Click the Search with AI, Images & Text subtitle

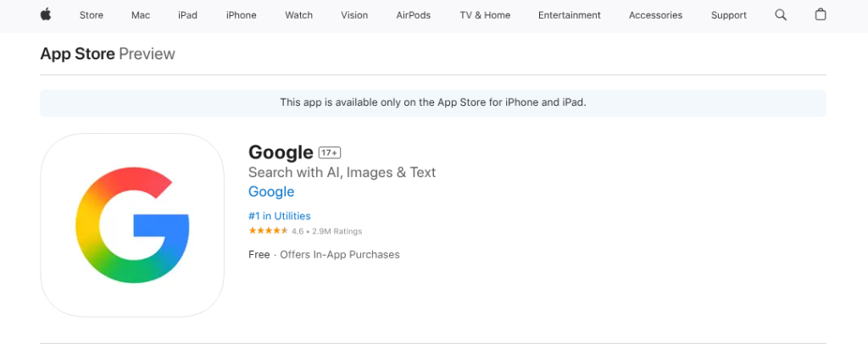(342, 172)
